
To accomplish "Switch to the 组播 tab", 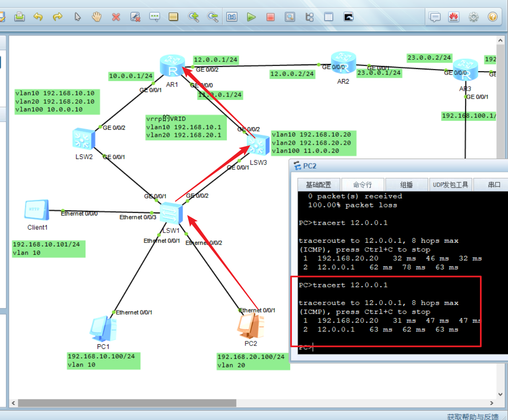I will pos(407,184).
